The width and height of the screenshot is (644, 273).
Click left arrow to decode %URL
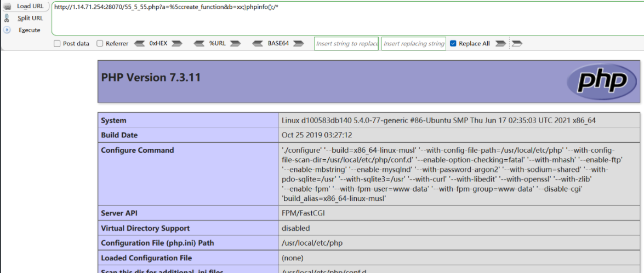click(x=199, y=43)
